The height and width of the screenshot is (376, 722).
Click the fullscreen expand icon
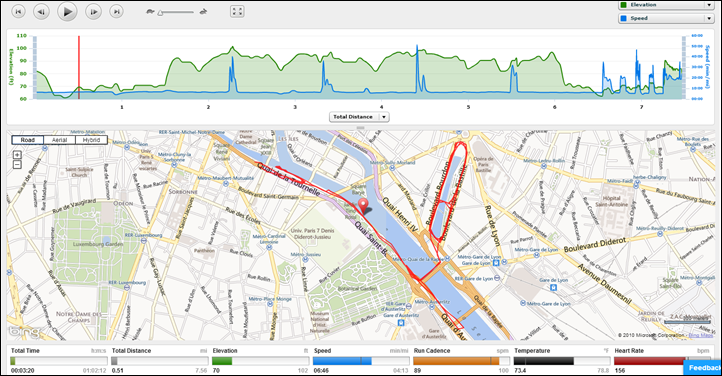pos(237,12)
